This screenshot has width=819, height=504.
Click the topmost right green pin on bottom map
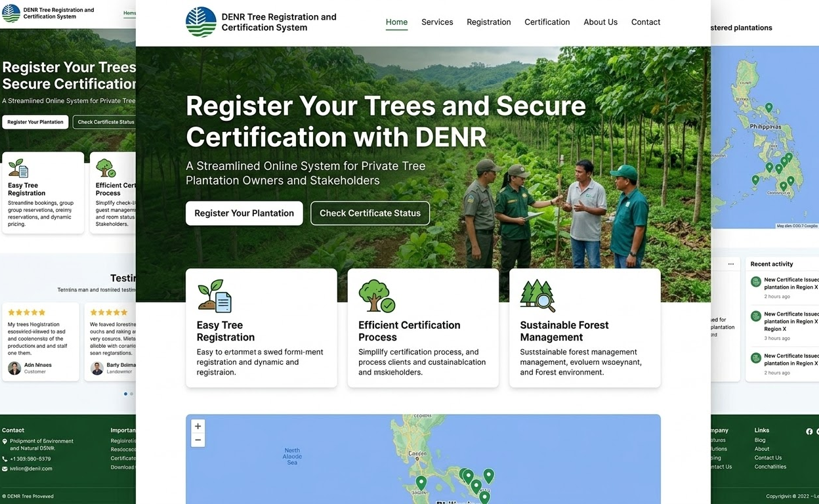[488, 476]
